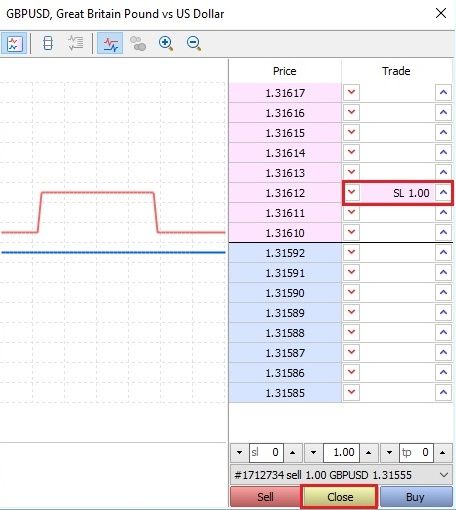Zoom out with the magnifier minus icon

194,43
